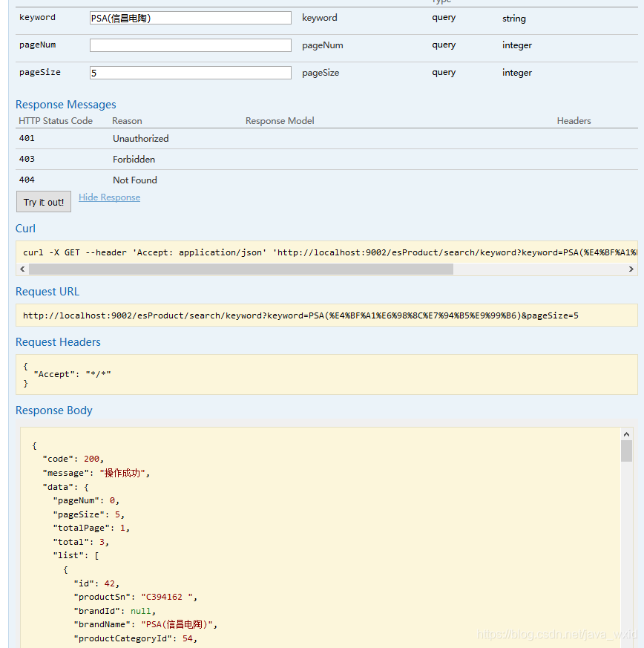This screenshot has width=644, height=648.
Task: Click the string data type of keyword
Action: (514, 19)
